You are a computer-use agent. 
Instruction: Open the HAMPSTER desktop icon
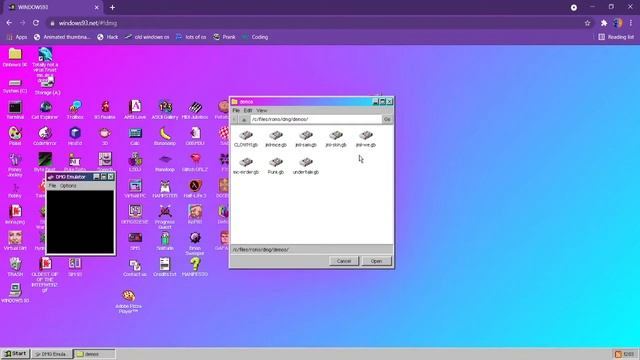click(x=165, y=189)
